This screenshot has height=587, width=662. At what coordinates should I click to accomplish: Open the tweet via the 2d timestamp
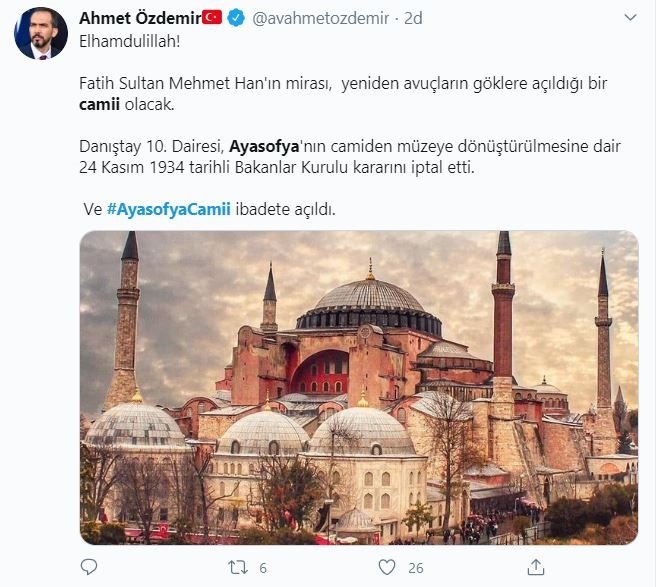pos(413,18)
